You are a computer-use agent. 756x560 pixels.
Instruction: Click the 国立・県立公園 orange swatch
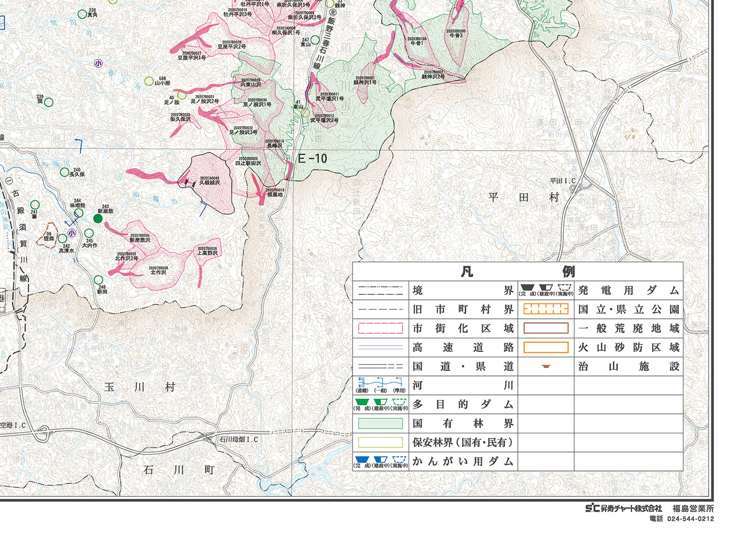(x=546, y=309)
